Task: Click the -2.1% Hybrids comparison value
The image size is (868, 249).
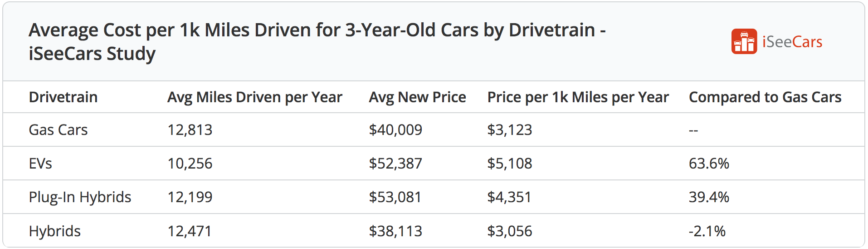Action: click(x=707, y=231)
